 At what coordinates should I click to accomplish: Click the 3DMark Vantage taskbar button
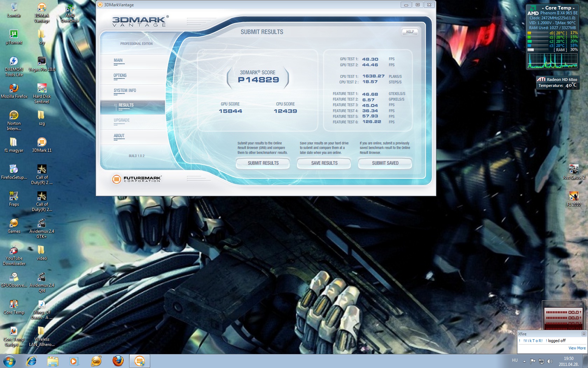tap(140, 361)
